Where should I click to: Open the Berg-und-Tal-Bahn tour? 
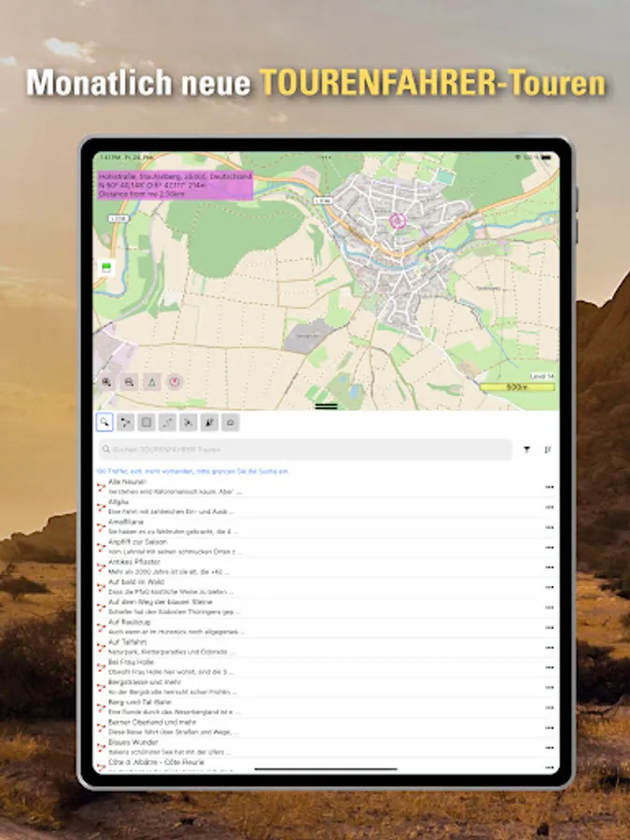[327, 707]
